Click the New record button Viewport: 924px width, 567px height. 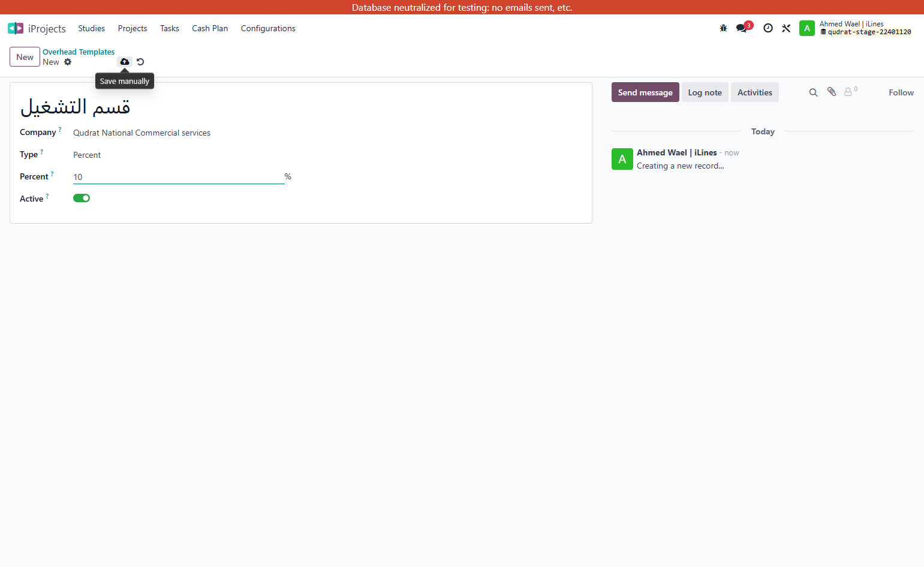click(25, 57)
